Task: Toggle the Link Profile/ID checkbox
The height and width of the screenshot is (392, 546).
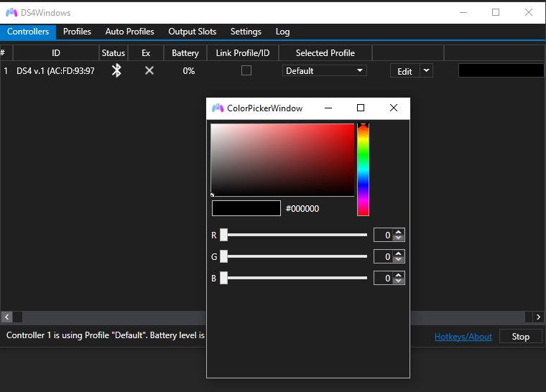Action: coord(246,70)
